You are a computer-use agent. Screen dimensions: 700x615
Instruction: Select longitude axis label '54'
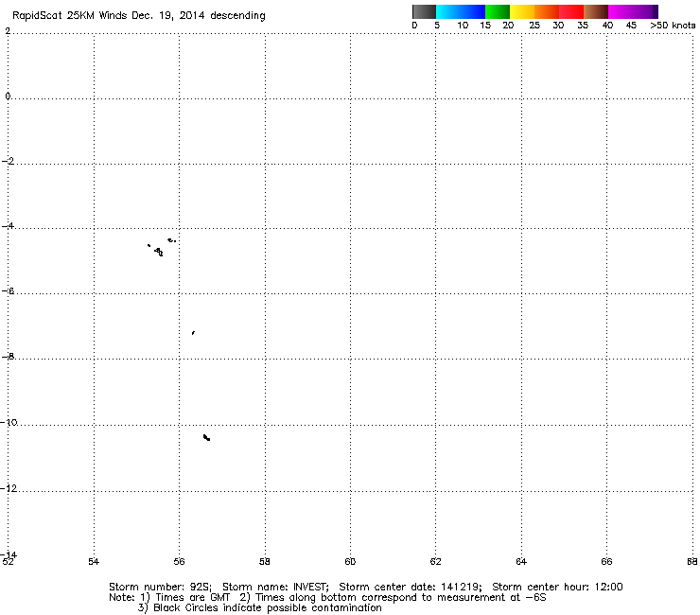[94, 561]
